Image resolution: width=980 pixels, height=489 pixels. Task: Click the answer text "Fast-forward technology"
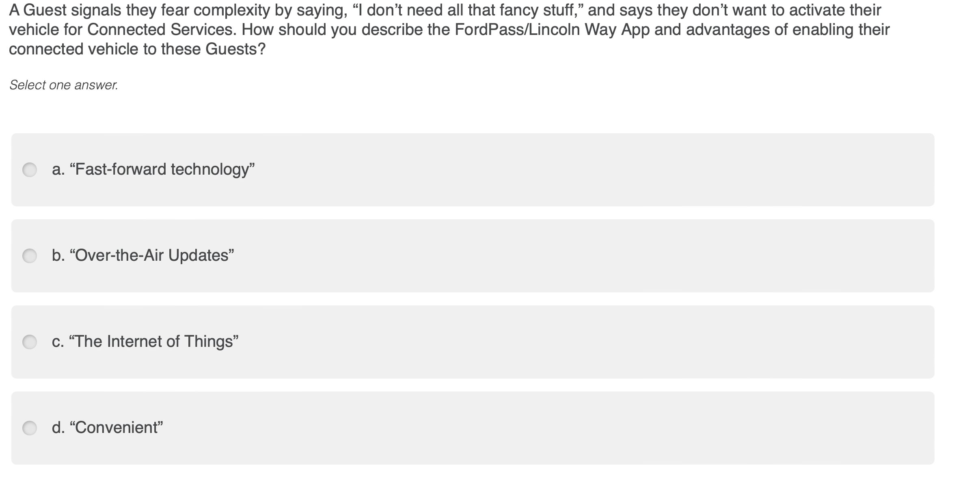point(162,169)
